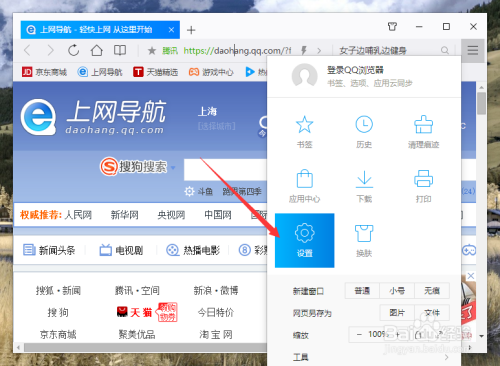Screen dimensions: 500x366
Task: Click the address bar URL field
Action: (x=237, y=51)
